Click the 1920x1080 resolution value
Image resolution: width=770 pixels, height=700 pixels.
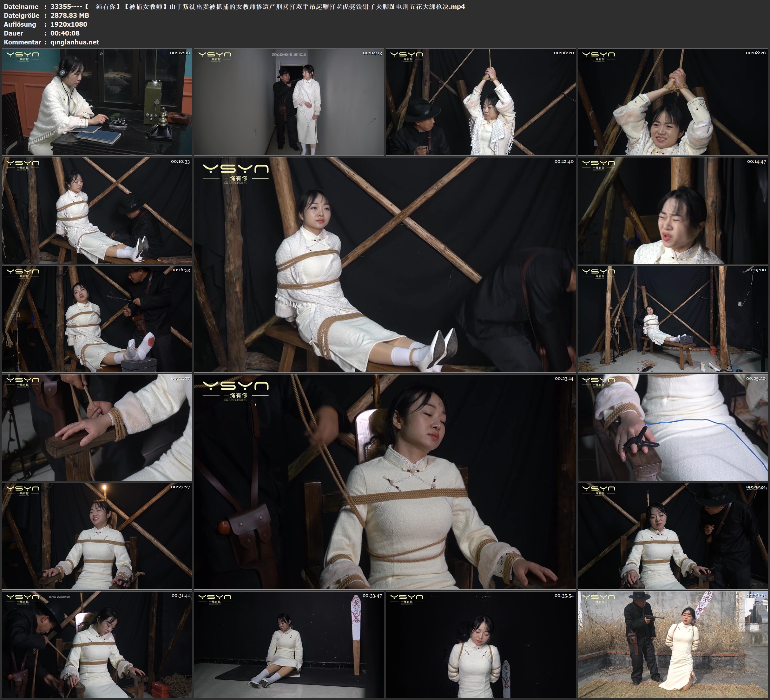pos(69,24)
